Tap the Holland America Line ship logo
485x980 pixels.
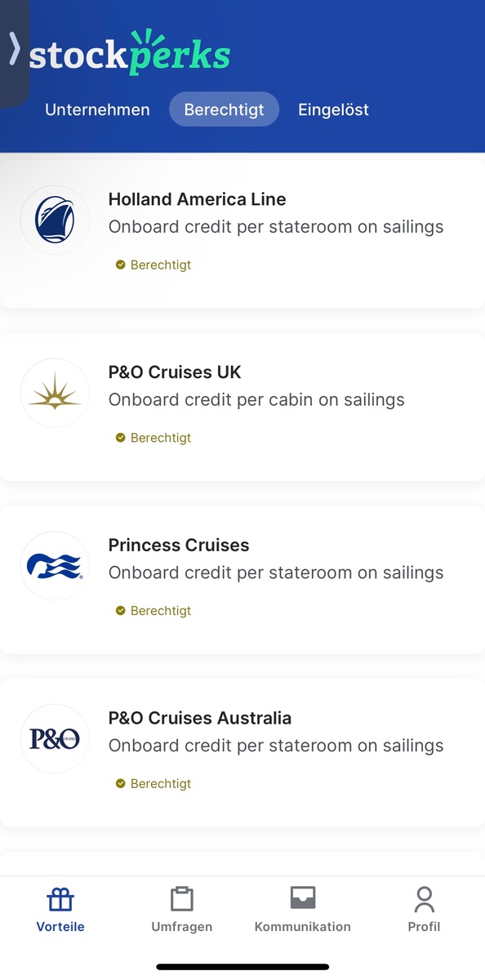55,220
